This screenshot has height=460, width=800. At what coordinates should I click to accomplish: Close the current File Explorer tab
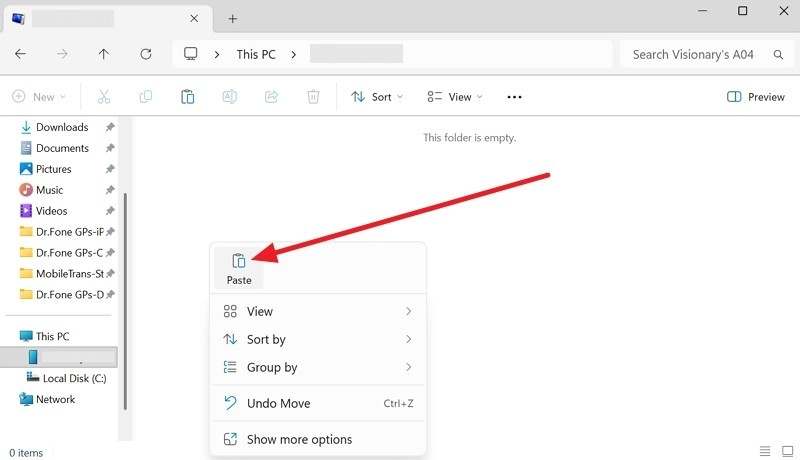[194, 19]
